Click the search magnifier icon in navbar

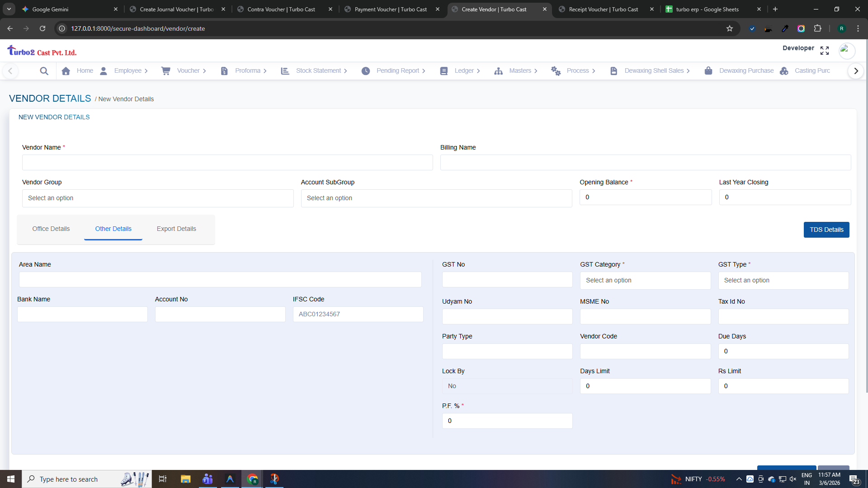(x=44, y=71)
